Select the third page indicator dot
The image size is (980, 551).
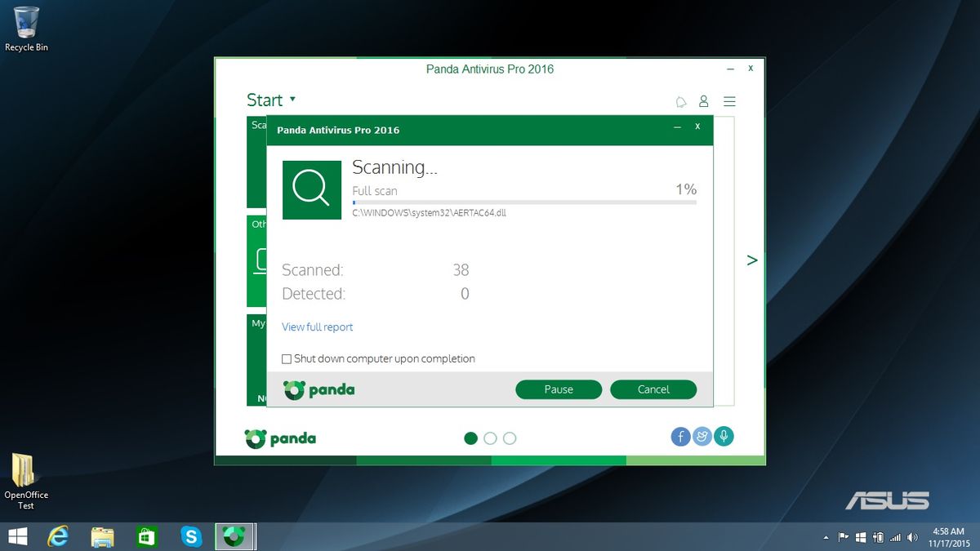[x=510, y=438]
